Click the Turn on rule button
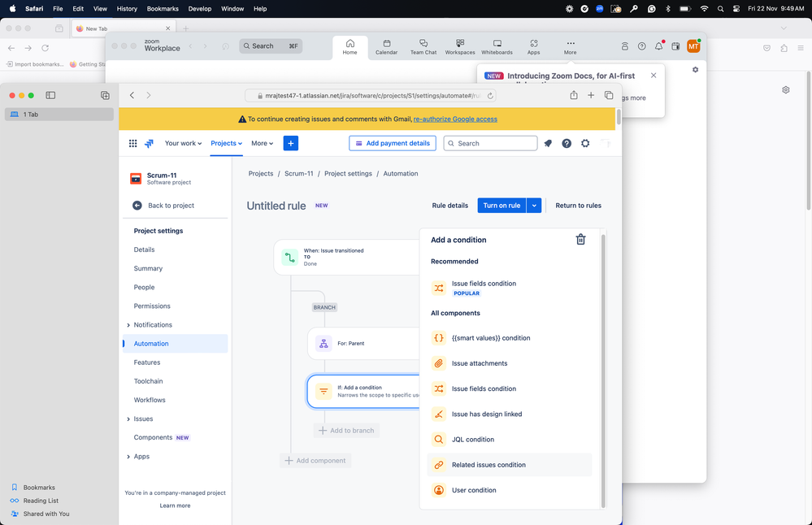 [502, 206]
